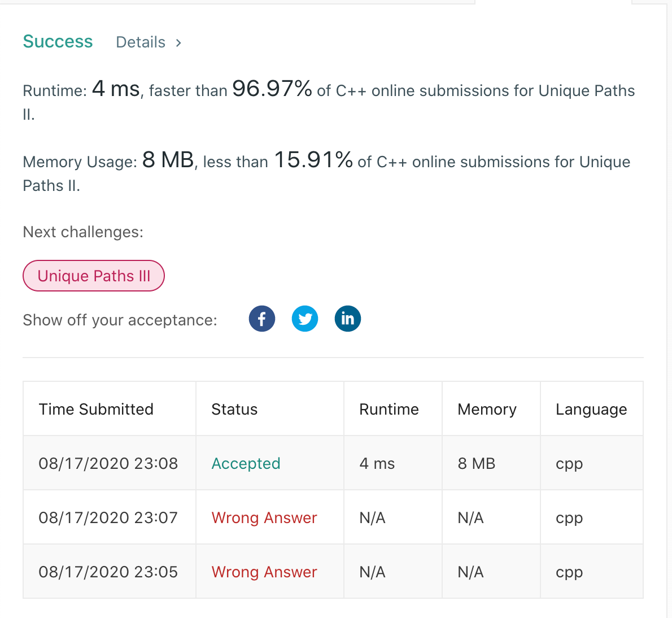Click the Language column header

click(591, 408)
